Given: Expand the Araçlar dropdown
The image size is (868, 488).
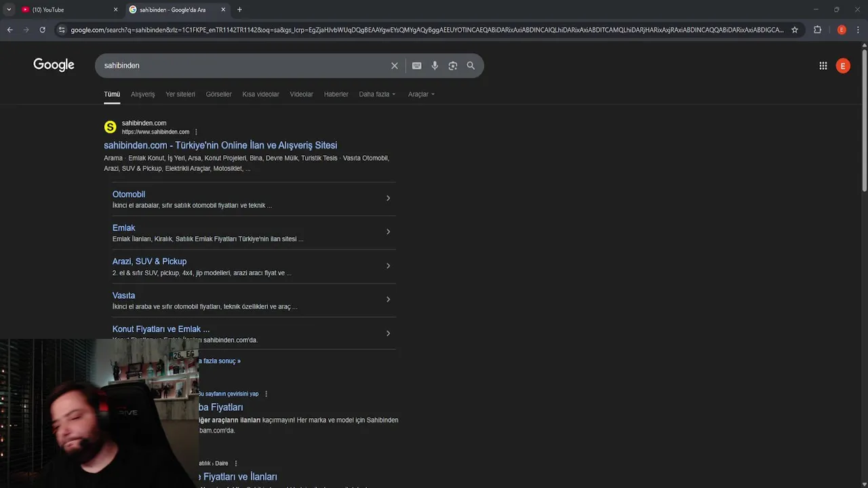Looking at the screenshot, I should pos(421,94).
